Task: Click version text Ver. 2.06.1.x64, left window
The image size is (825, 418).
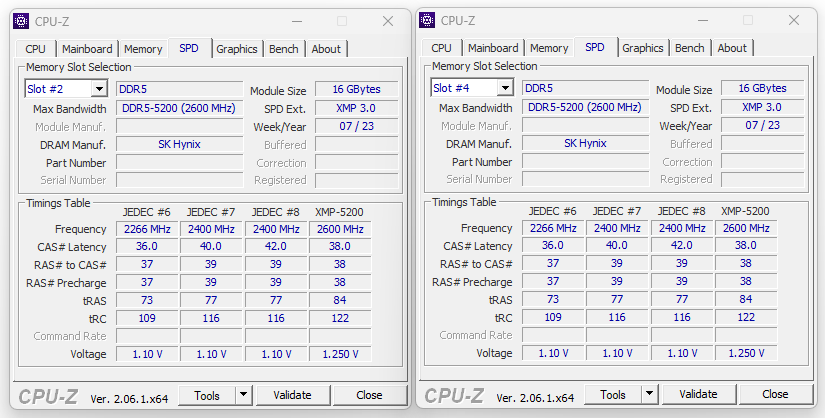Action: tap(129, 399)
